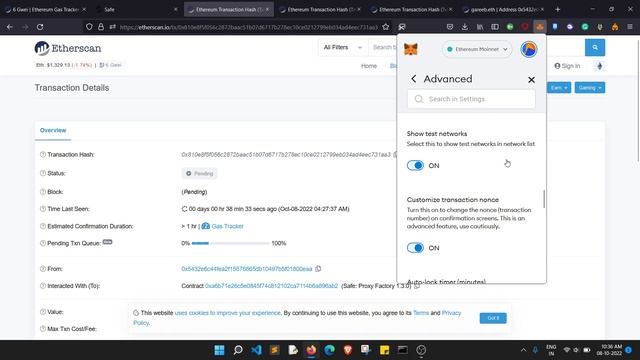640x360 pixels.
Task: Open Brave browser from taskbar
Action: point(348,350)
